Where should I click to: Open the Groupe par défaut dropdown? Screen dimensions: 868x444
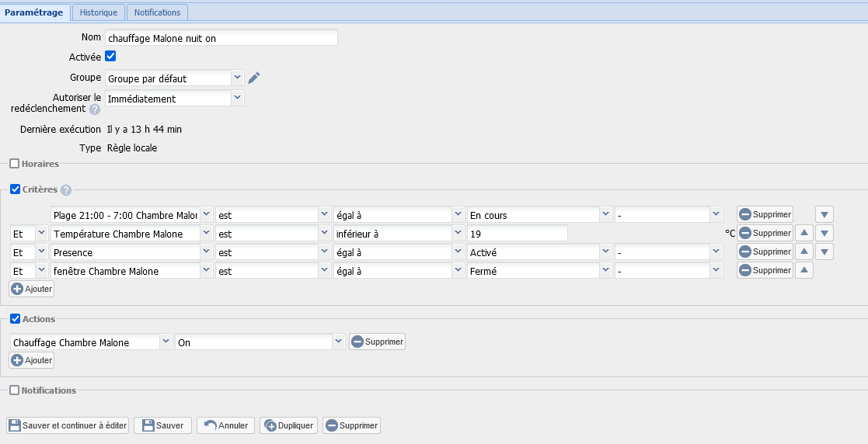pos(175,78)
